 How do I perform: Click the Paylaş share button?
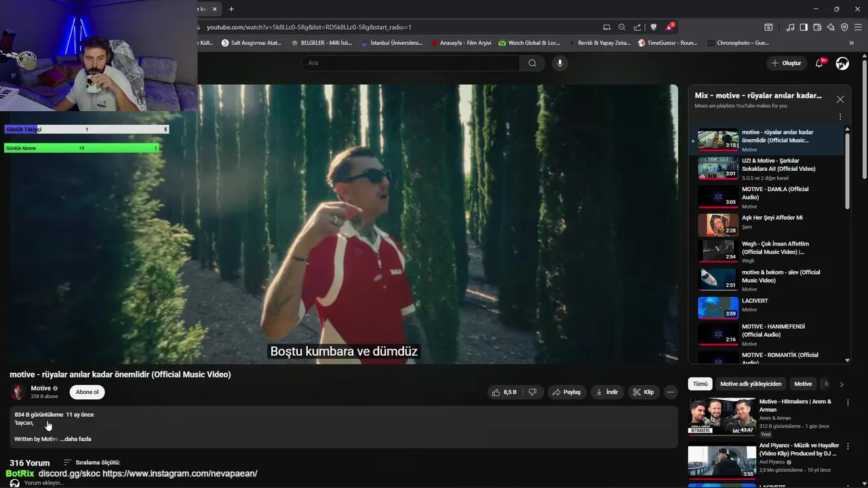coord(566,392)
